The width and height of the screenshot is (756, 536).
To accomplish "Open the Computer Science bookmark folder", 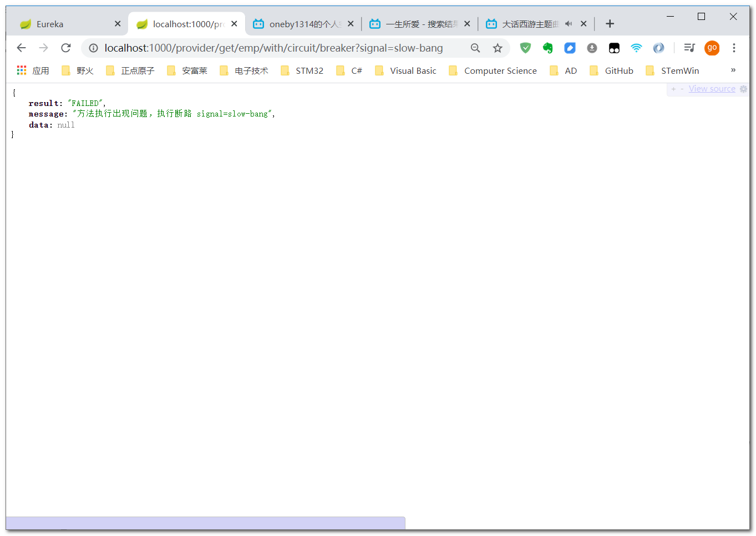I will (493, 70).
